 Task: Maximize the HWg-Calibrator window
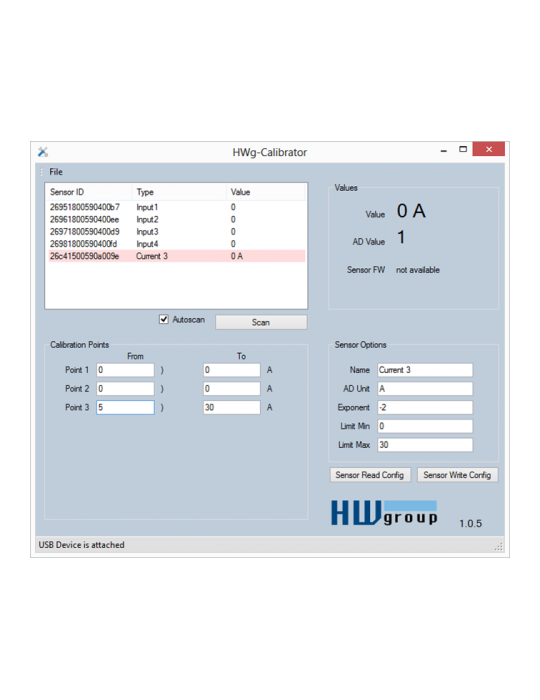coord(463,149)
